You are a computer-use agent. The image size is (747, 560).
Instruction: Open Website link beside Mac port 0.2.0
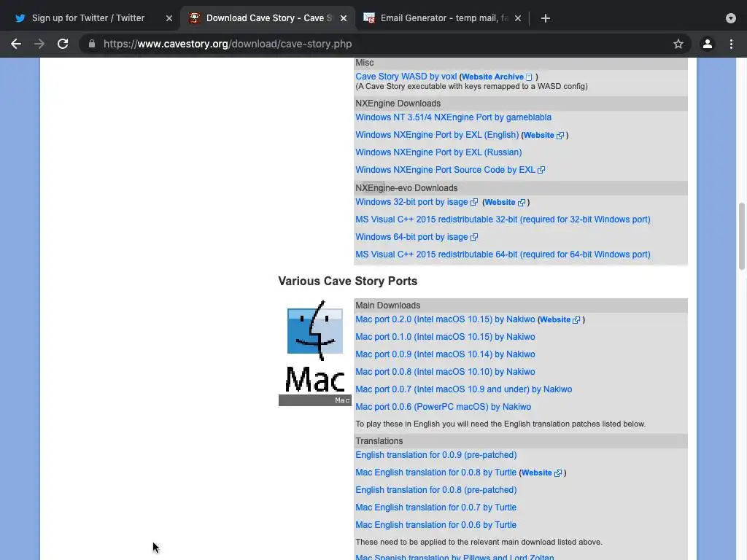point(560,320)
